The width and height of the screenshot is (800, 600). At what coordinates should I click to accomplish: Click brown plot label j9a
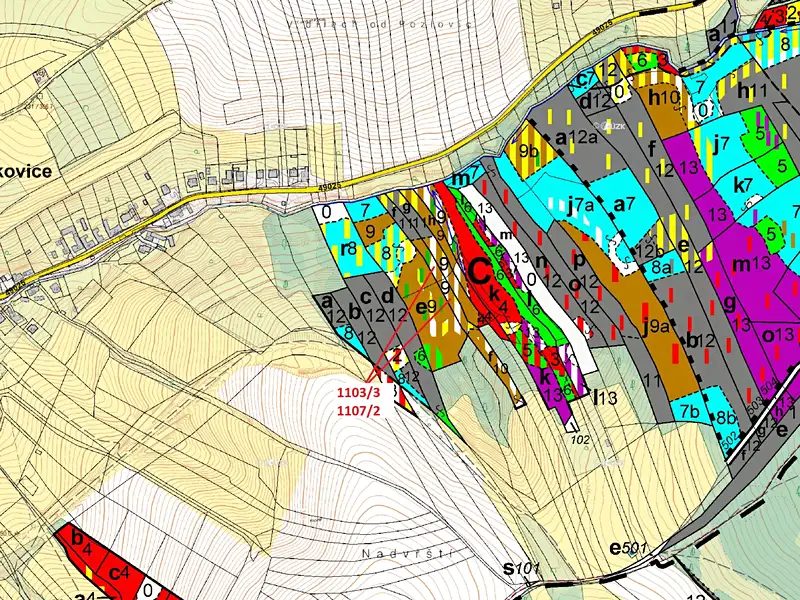(655, 327)
